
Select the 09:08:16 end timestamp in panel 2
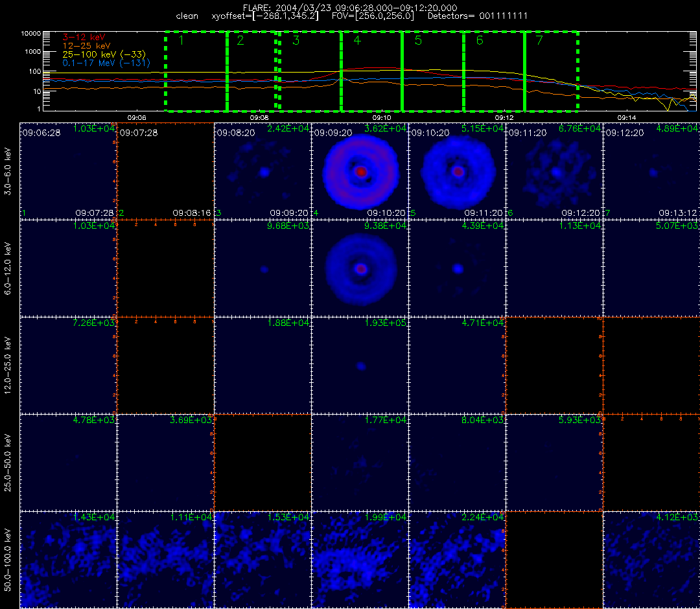tap(192, 213)
